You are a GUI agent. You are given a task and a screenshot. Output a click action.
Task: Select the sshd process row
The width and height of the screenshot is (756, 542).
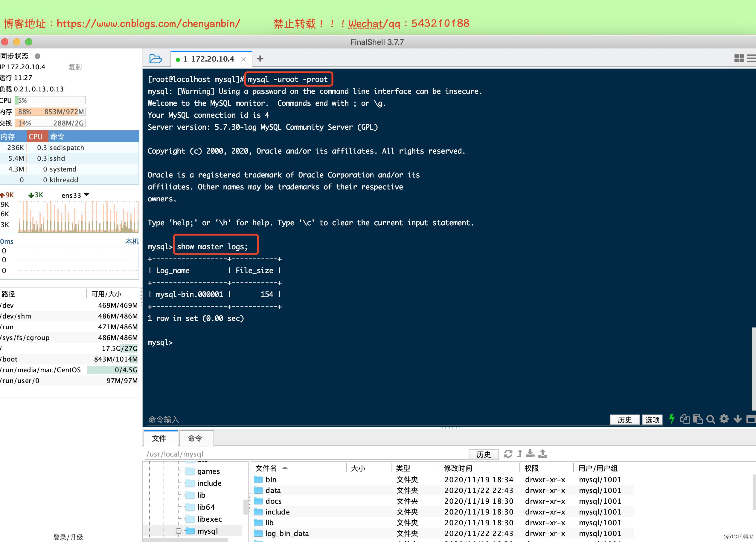[x=69, y=158]
